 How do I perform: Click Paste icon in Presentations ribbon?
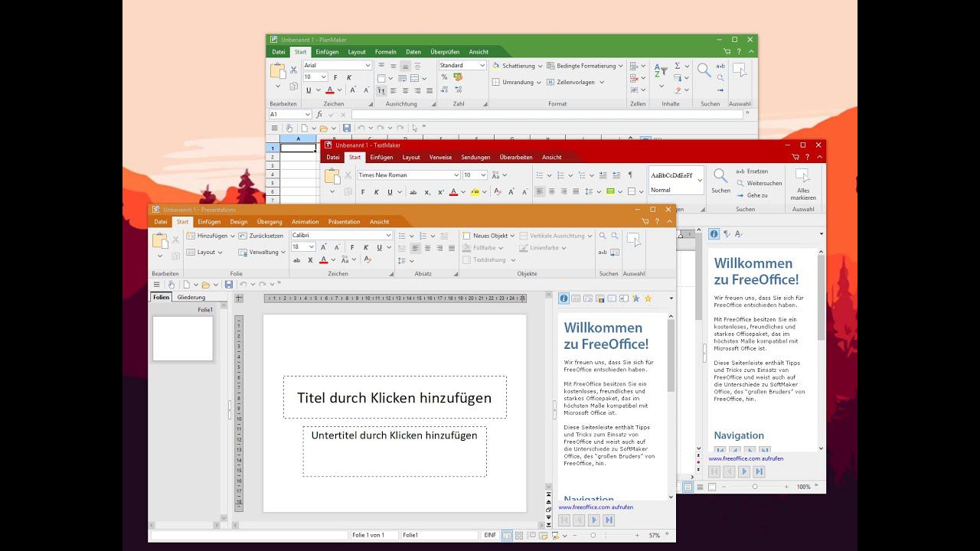tap(160, 241)
